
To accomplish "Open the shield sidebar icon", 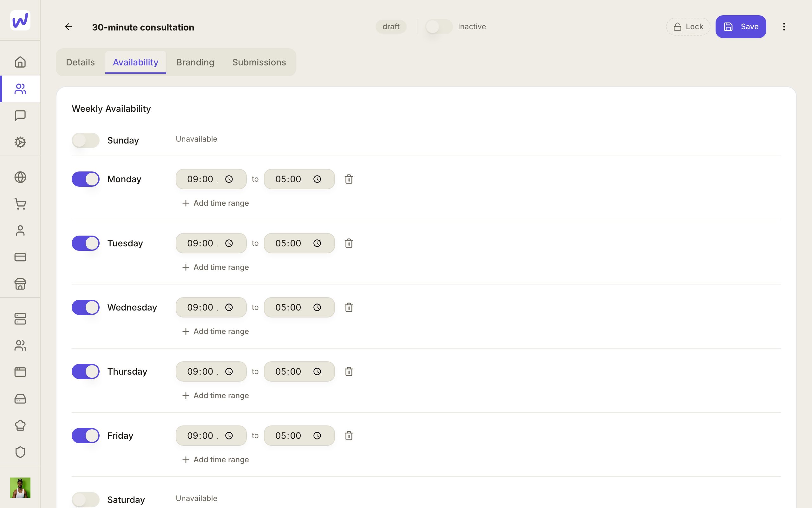I will [x=20, y=452].
